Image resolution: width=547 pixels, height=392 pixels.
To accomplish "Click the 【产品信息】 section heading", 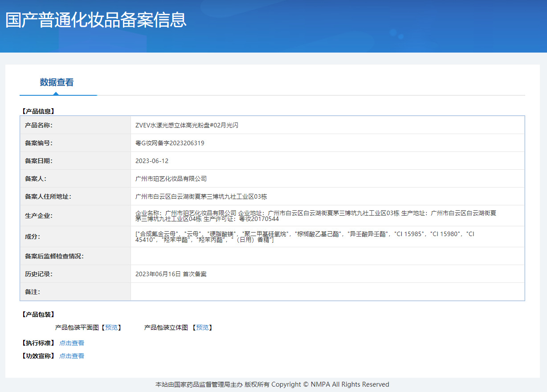I will (x=38, y=111).
